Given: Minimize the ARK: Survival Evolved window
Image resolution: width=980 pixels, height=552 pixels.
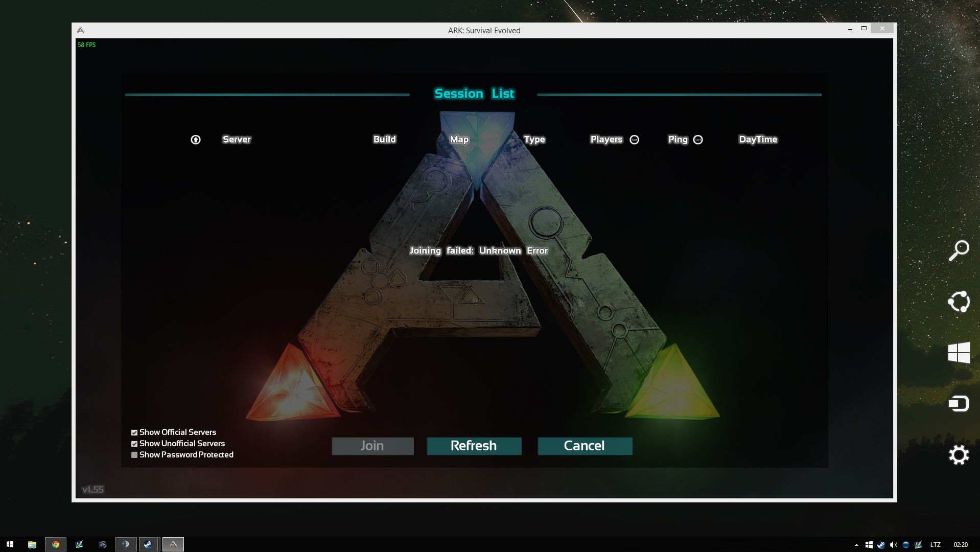Looking at the screenshot, I should tap(850, 29).
